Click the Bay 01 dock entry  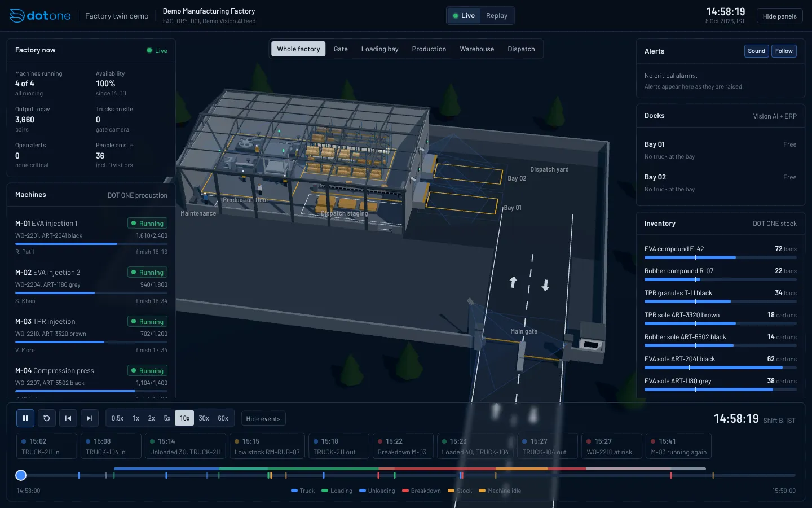pos(721,150)
